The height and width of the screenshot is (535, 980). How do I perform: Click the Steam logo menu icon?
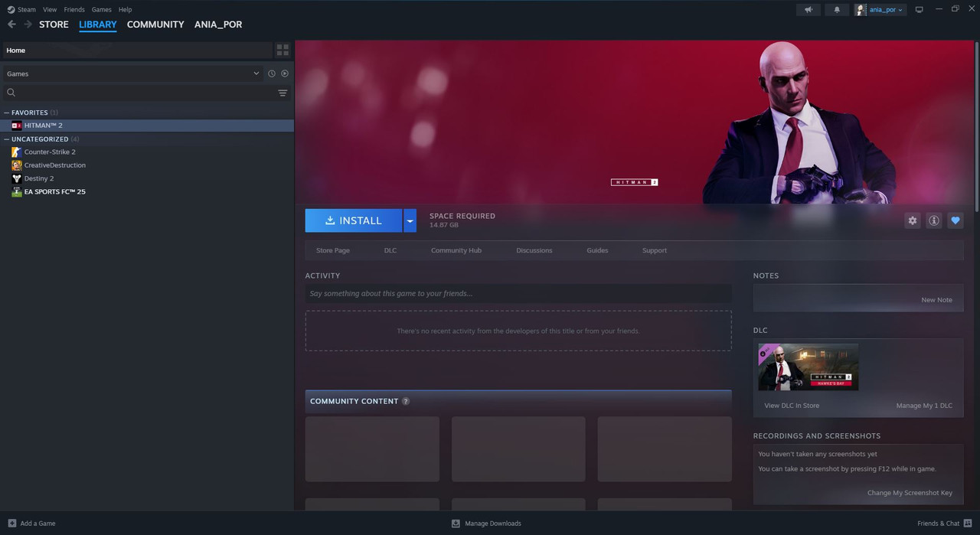click(x=11, y=9)
